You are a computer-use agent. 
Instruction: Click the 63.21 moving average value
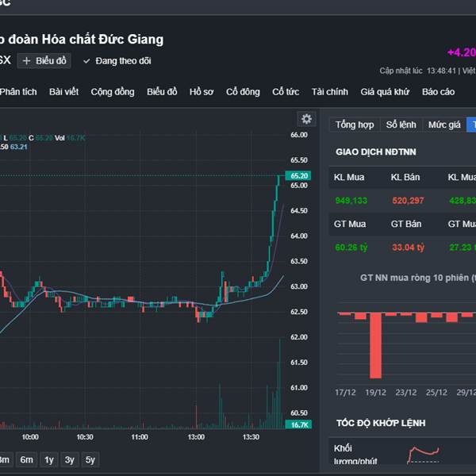click(19, 147)
